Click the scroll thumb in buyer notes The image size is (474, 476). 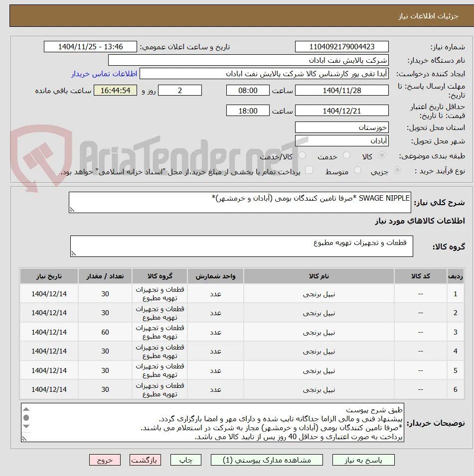click(x=26, y=418)
